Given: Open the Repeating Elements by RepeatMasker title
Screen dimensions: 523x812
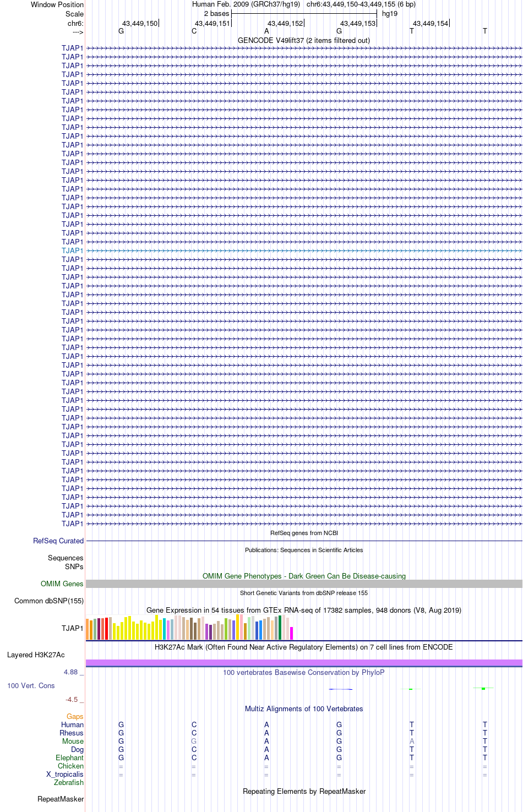Looking at the screenshot, I should click(x=304, y=792).
